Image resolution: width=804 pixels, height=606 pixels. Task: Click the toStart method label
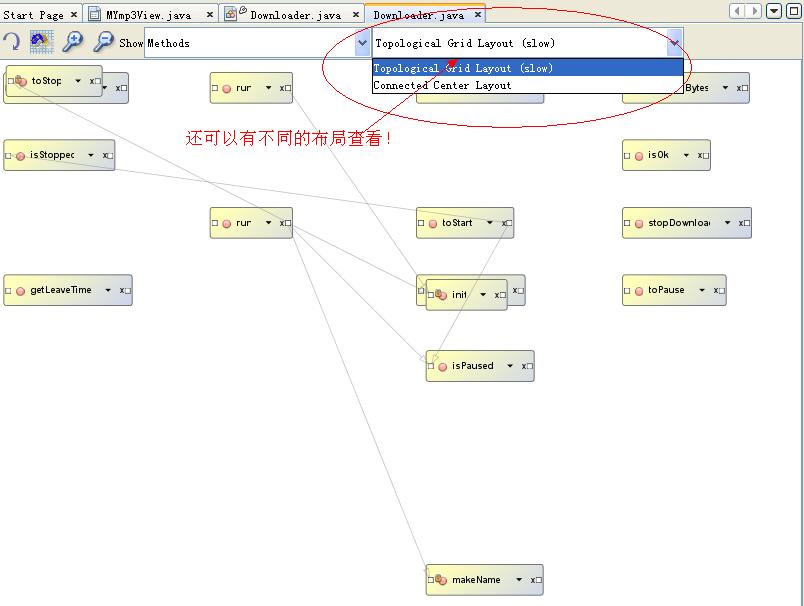(x=457, y=223)
